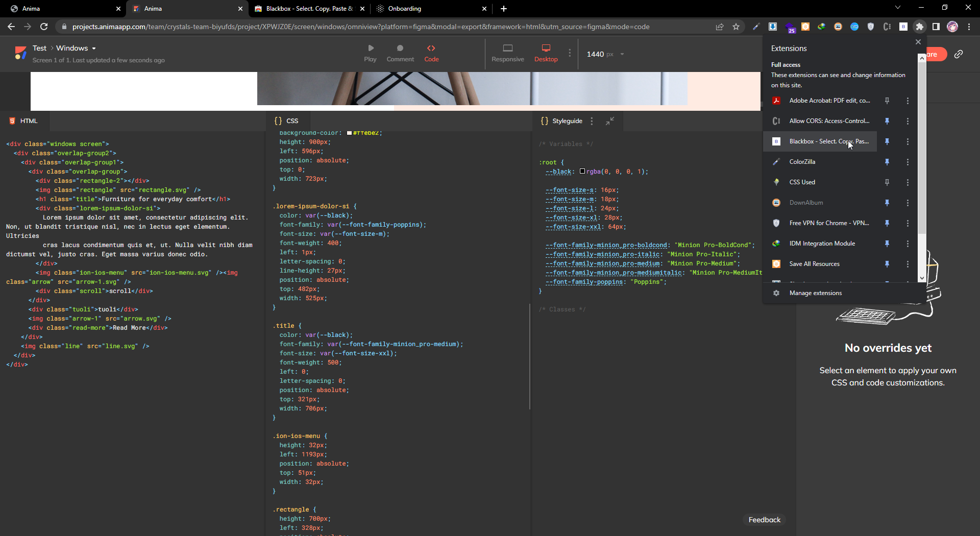Select the Styleguide panel tab
Viewport: 980px width, 536px height.
(x=561, y=121)
